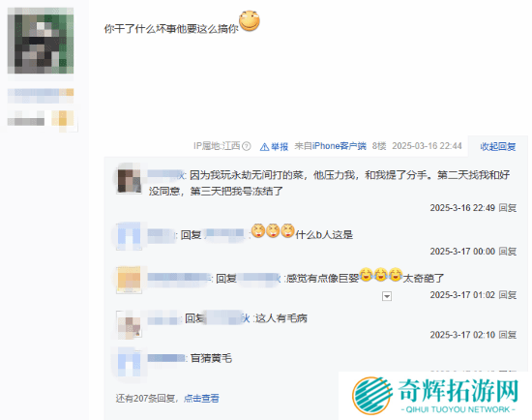Open the main poster's large pixelated avatar

click(41, 41)
